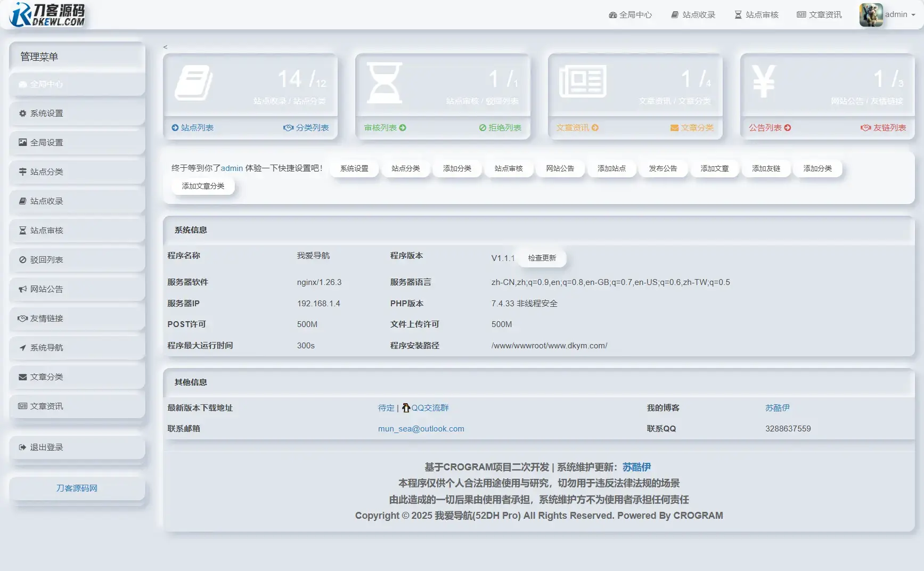
Task: Open 系统设置 in the sidebar menu
Action: 77,113
